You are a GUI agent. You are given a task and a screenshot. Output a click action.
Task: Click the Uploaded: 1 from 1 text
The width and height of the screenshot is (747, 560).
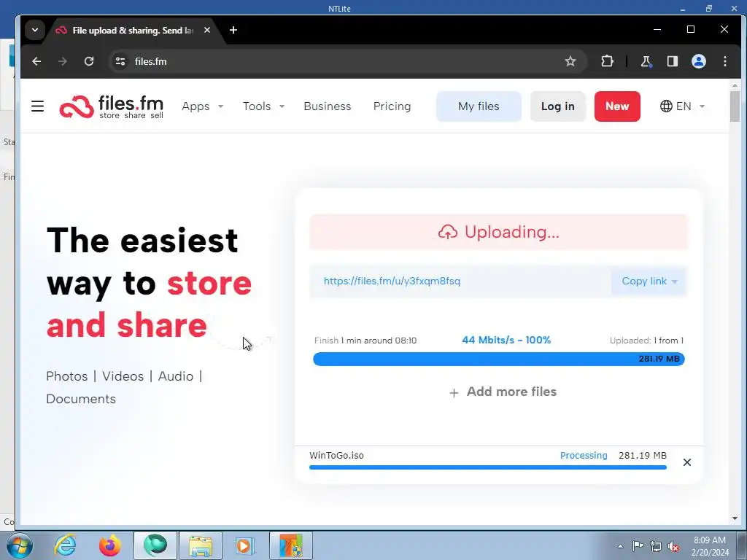646,341
